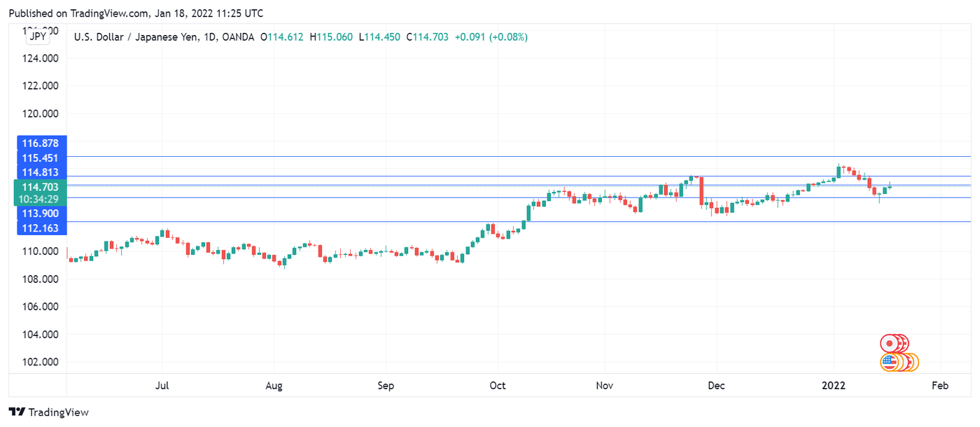Viewport: 980px width, 427px height.
Task: Click the 114.813 blue price label
Action: [40, 172]
